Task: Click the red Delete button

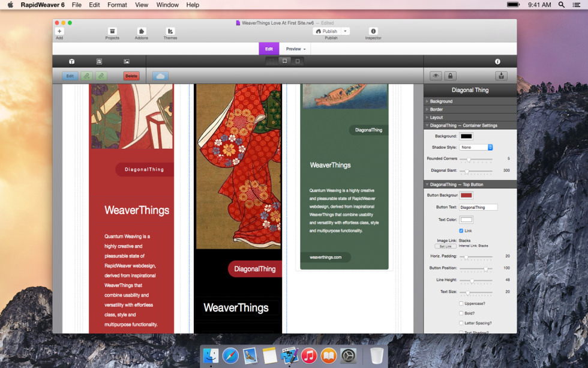Action: click(131, 76)
